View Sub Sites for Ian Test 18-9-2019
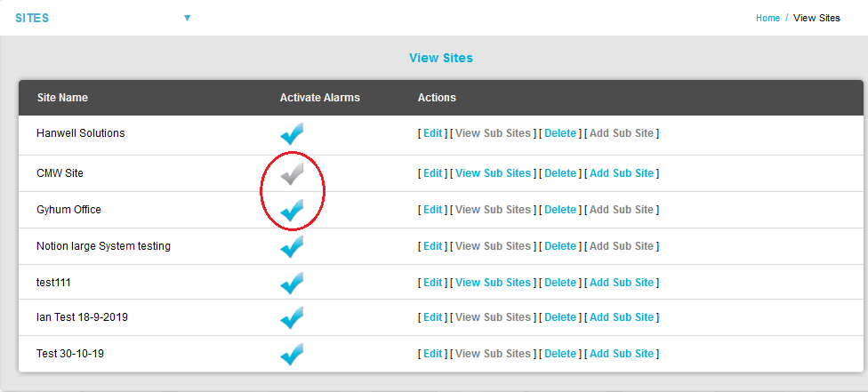Viewport: 868px width, 392px height. tap(493, 317)
